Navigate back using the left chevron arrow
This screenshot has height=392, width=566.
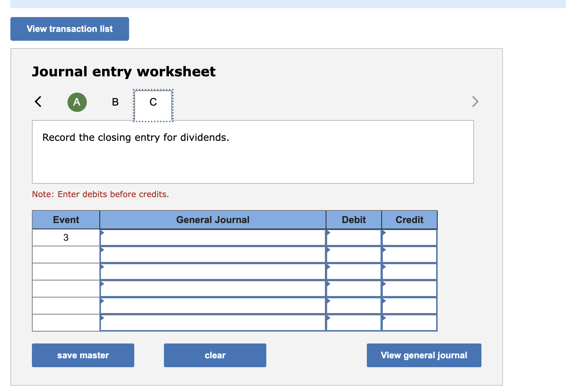click(37, 102)
